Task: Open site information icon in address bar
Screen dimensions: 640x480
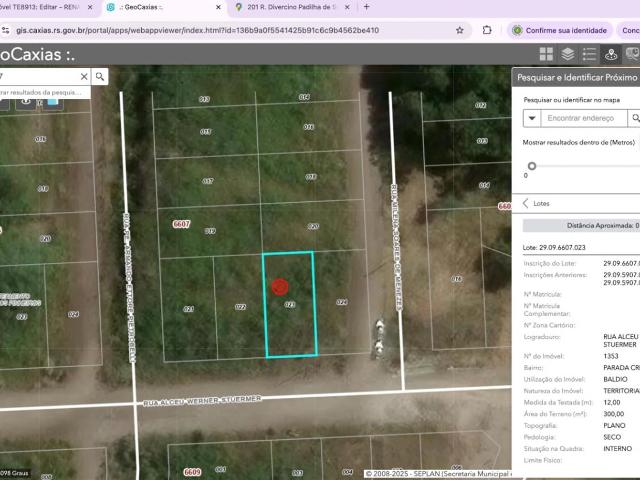Action: [x=5, y=30]
